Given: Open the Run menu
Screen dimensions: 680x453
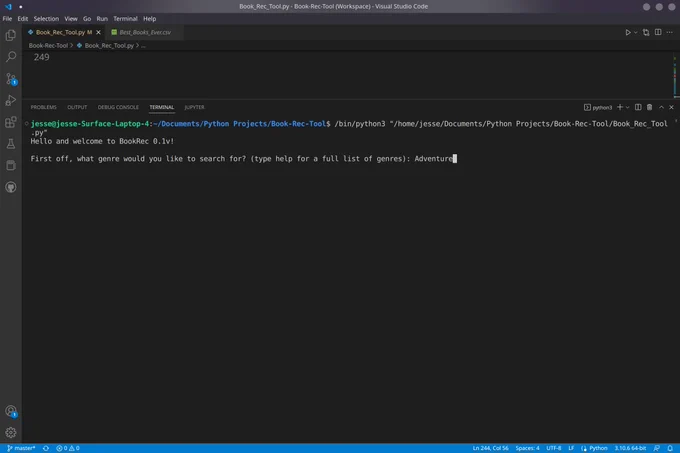Looking at the screenshot, I should pyautogui.click(x=102, y=19).
